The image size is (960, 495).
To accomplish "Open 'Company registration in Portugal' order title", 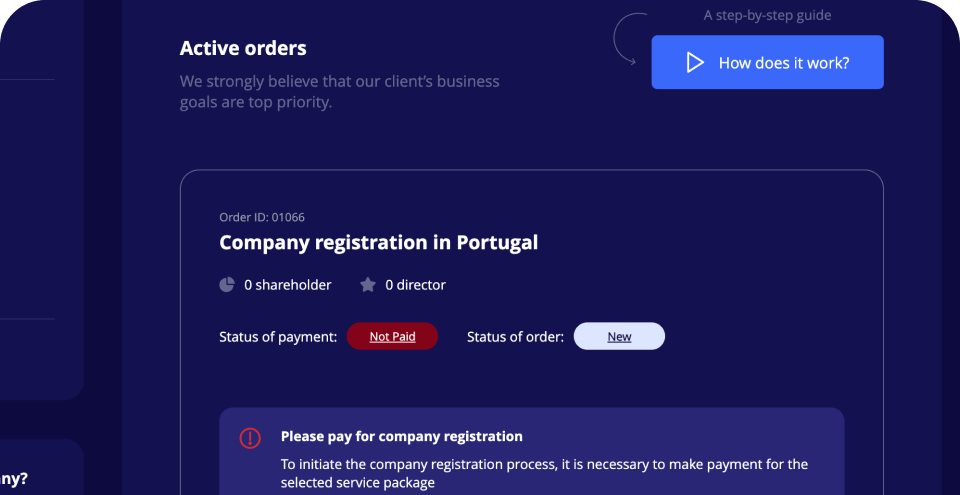I will [378, 242].
